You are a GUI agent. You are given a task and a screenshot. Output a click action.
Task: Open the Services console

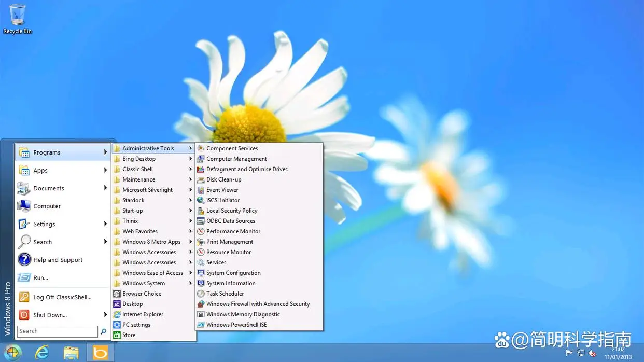pyautogui.click(x=215, y=262)
